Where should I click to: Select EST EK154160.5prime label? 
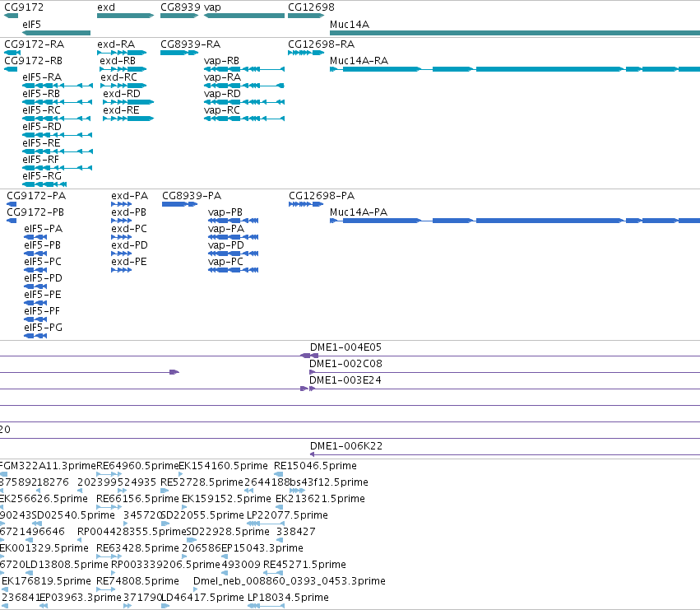tap(223, 466)
